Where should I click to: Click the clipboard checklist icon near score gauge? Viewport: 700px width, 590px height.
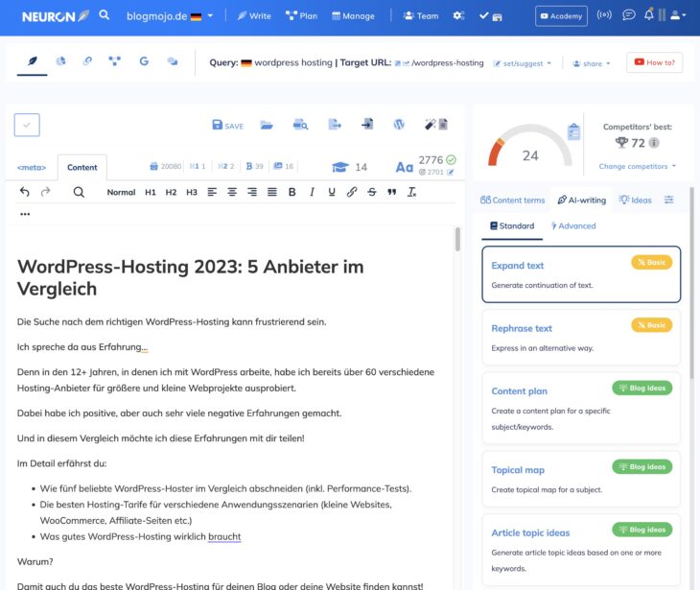pyautogui.click(x=573, y=132)
